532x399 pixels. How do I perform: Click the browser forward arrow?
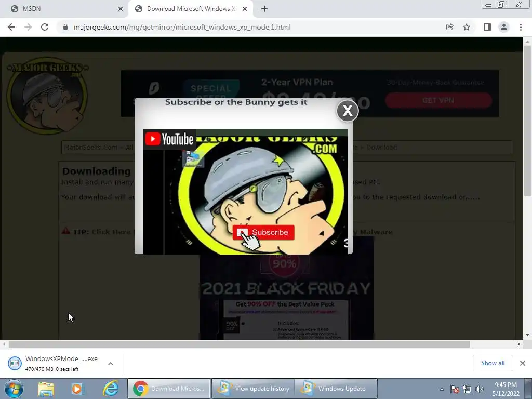[x=28, y=27]
